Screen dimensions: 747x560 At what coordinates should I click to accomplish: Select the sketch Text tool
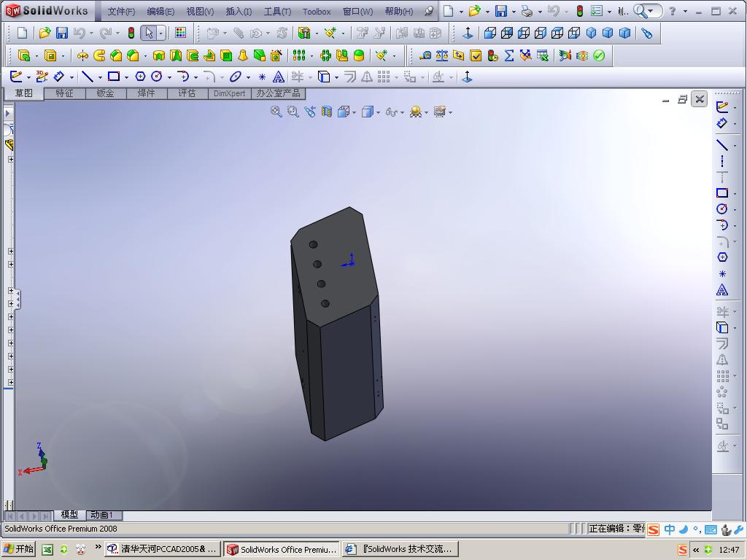click(x=279, y=76)
